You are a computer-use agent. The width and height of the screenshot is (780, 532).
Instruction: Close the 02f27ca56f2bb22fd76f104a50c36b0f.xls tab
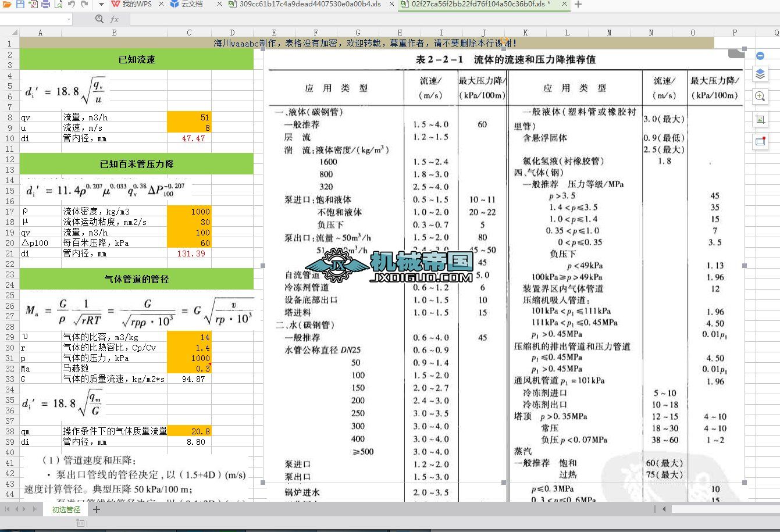tap(564, 4)
